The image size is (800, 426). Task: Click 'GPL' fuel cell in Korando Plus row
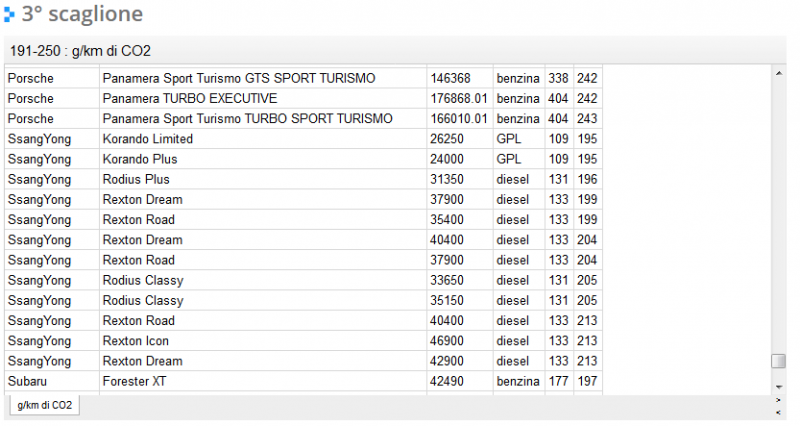(519, 159)
